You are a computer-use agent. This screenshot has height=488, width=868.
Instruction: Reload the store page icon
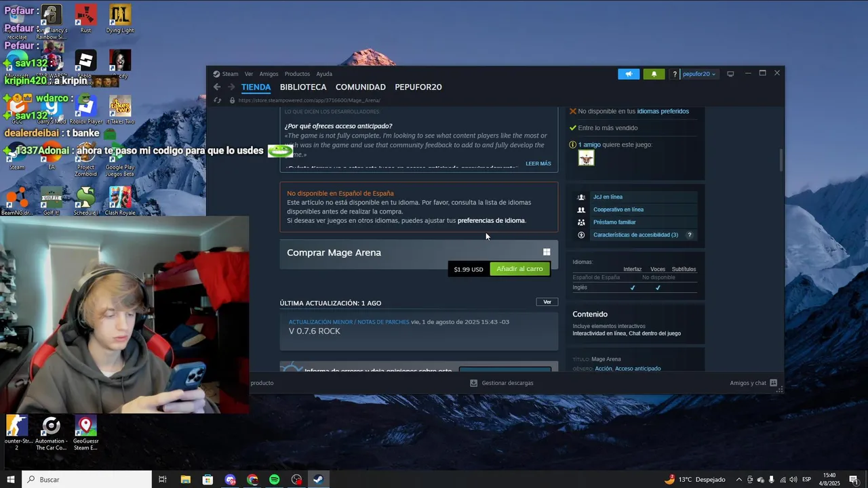(217, 100)
